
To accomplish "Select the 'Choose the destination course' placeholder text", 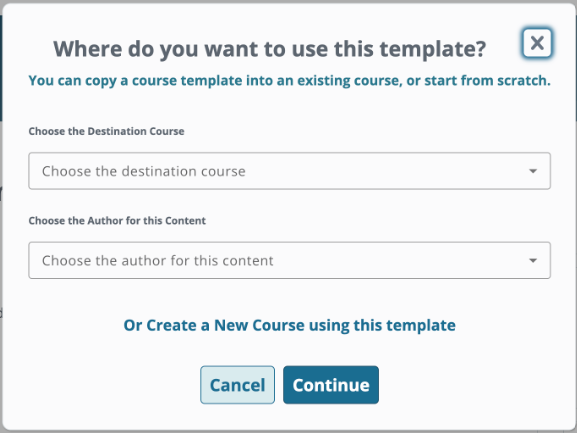I will 144,171.
